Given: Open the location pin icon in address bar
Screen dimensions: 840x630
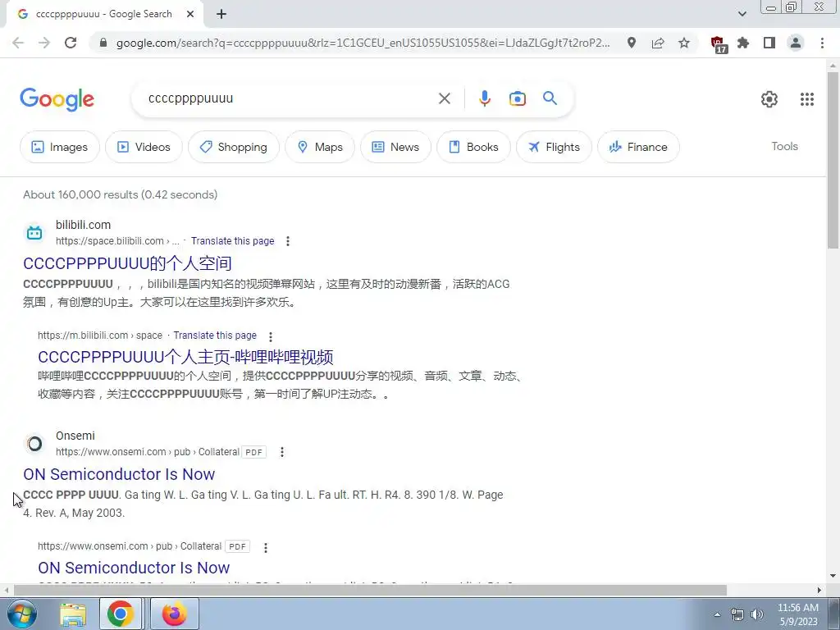Looking at the screenshot, I should (x=632, y=43).
